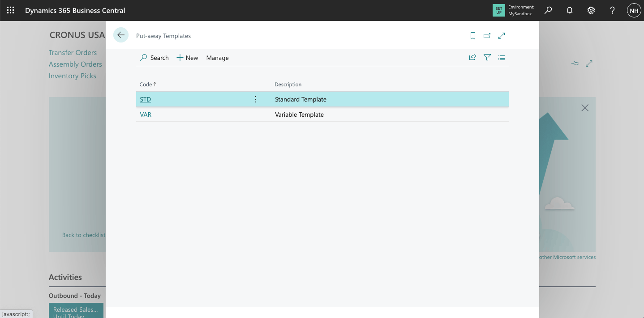Expand the Put-away Templates page to full width
The width and height of the screenshot is (644, 318).
[x=502, y=36]
